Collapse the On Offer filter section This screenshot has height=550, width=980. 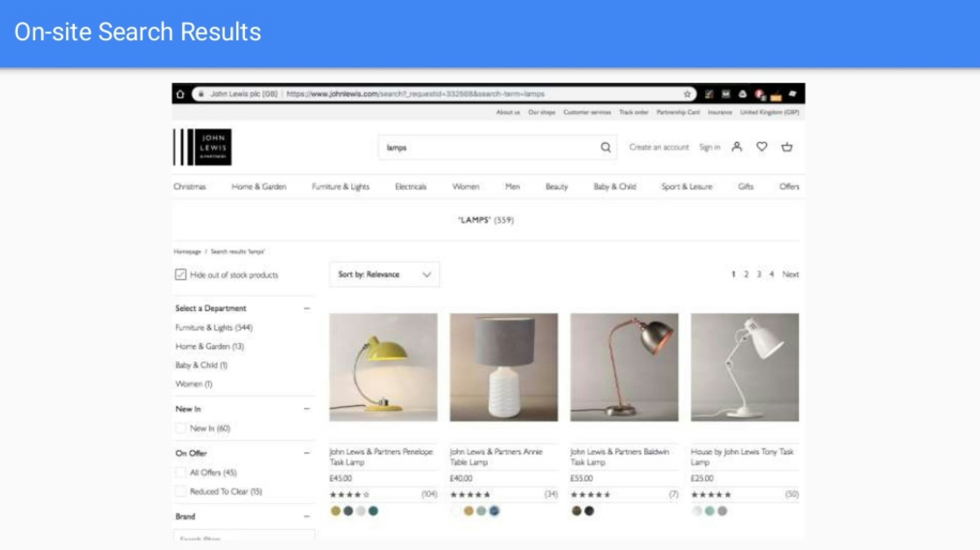307,453
